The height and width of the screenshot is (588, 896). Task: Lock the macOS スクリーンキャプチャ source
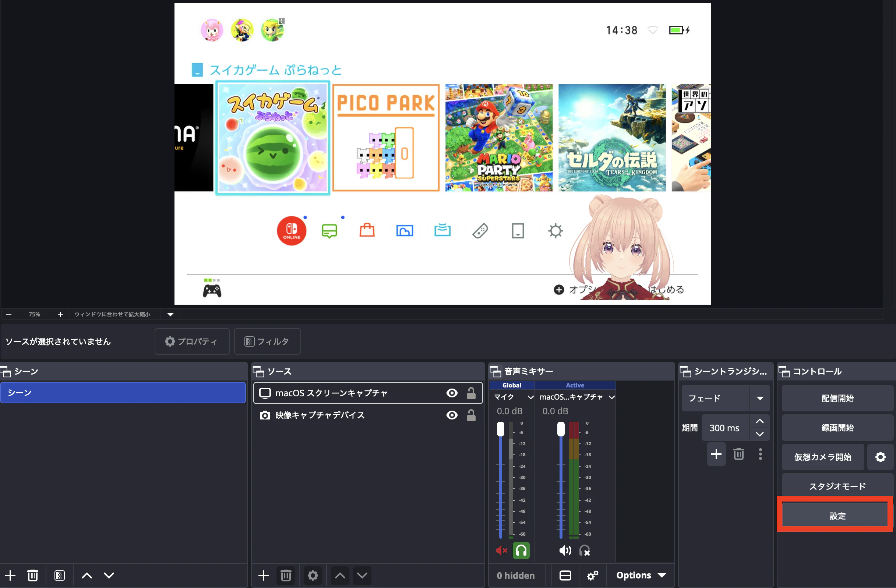point(471,393)
